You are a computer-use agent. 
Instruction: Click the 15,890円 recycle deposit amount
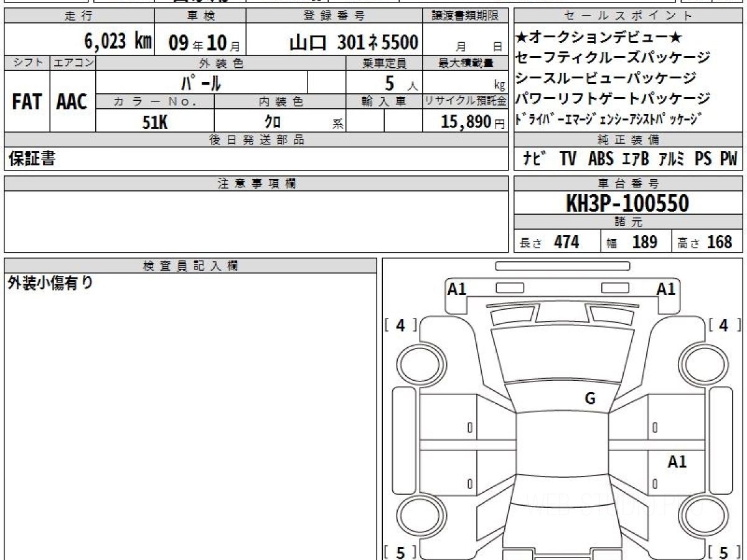click(472, 122)
